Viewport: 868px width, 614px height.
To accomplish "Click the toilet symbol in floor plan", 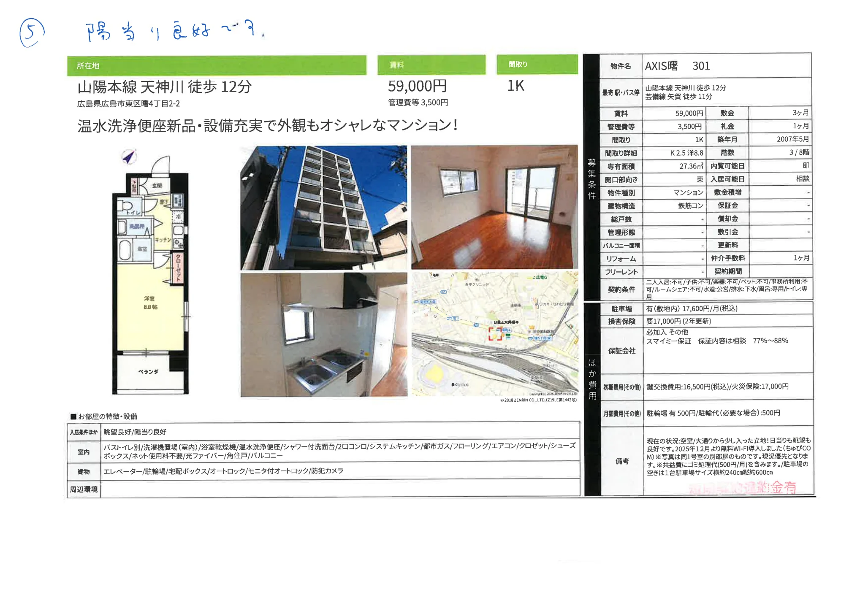I will tap(125, 206).
